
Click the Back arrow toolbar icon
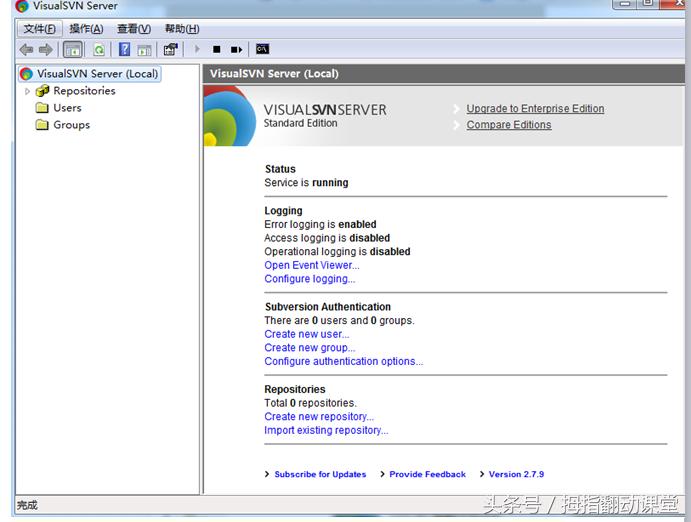pos(26,49)
